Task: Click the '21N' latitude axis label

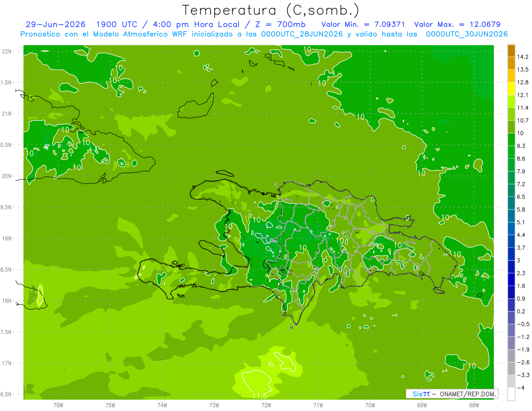Action: coord(7,114)
